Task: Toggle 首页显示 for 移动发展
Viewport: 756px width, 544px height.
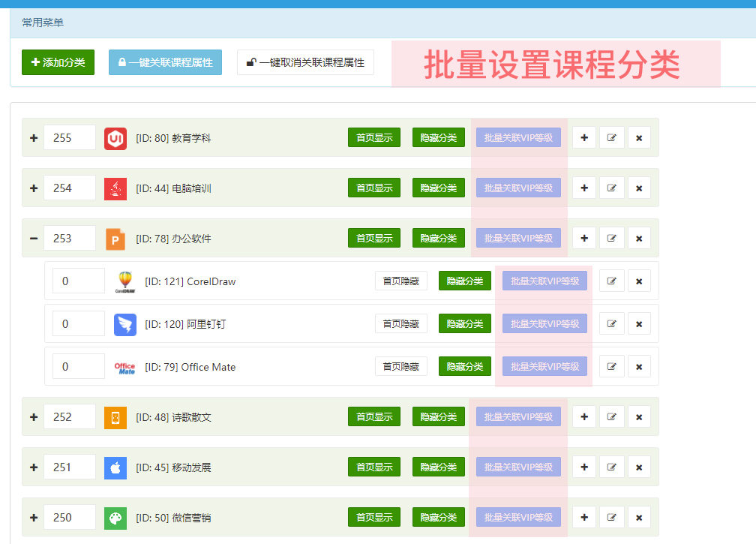Action: [x=374, y=467]
